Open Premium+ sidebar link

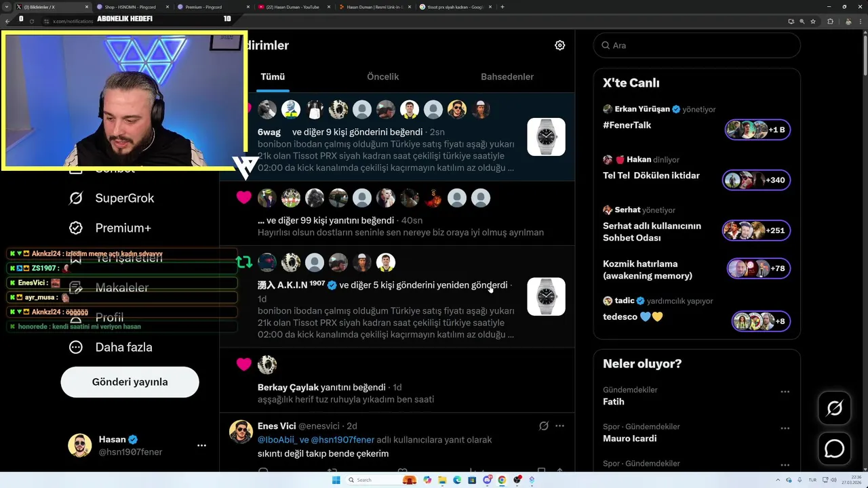point(109,228)
